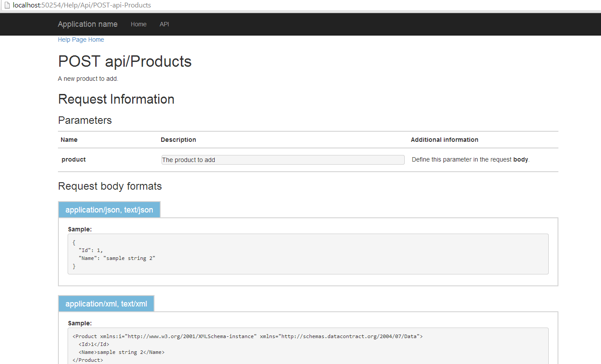This screenshot has width=601, height=364.
Task: Click the JSON sample code block
Action: coord(307,254)
